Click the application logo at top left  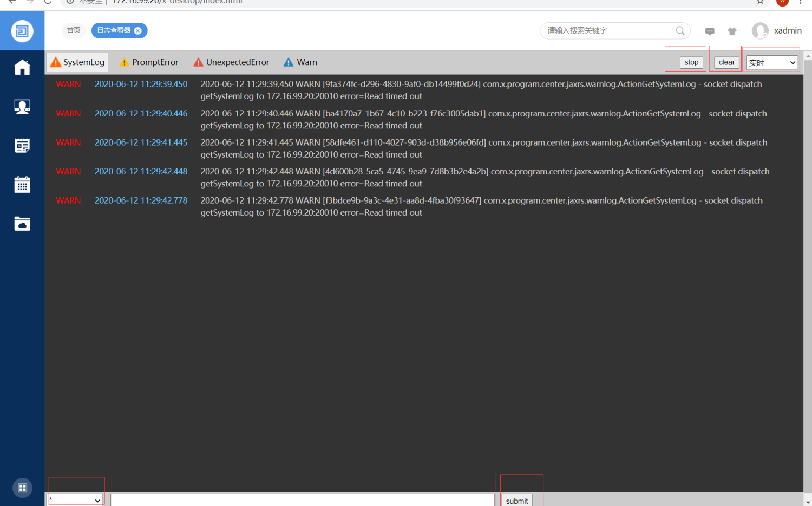(22, 31)
